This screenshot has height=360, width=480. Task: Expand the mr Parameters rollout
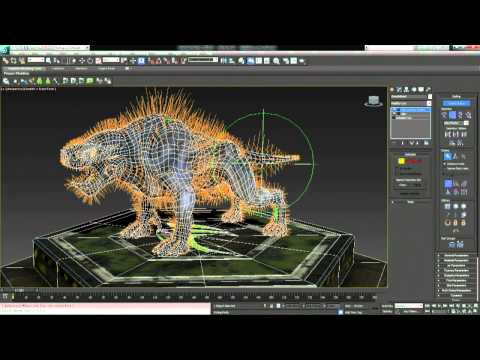[x=456, y=266]
